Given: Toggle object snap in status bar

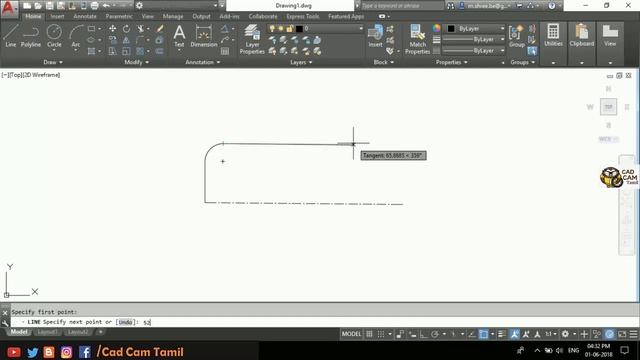Looking at the screenshot, I should click(x=483, y=334).
